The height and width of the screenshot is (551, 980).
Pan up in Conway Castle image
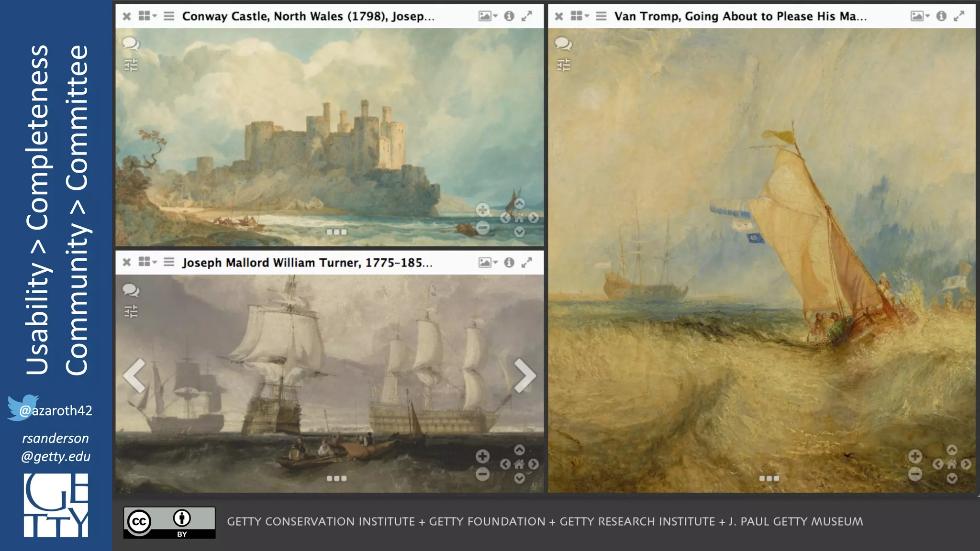pos(520,204)
